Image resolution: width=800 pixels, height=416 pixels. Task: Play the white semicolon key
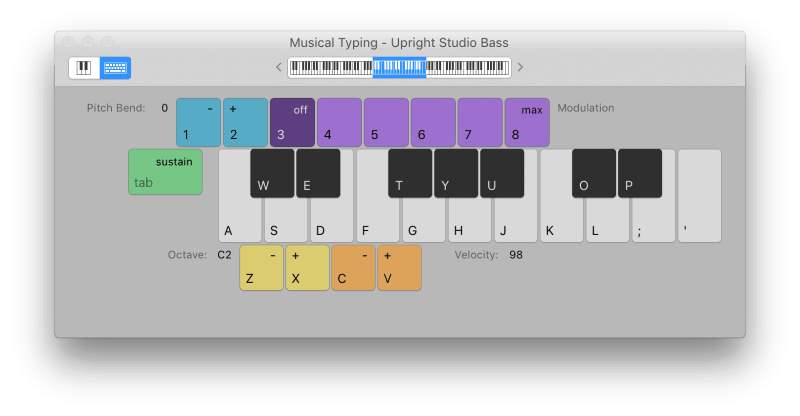653,222
